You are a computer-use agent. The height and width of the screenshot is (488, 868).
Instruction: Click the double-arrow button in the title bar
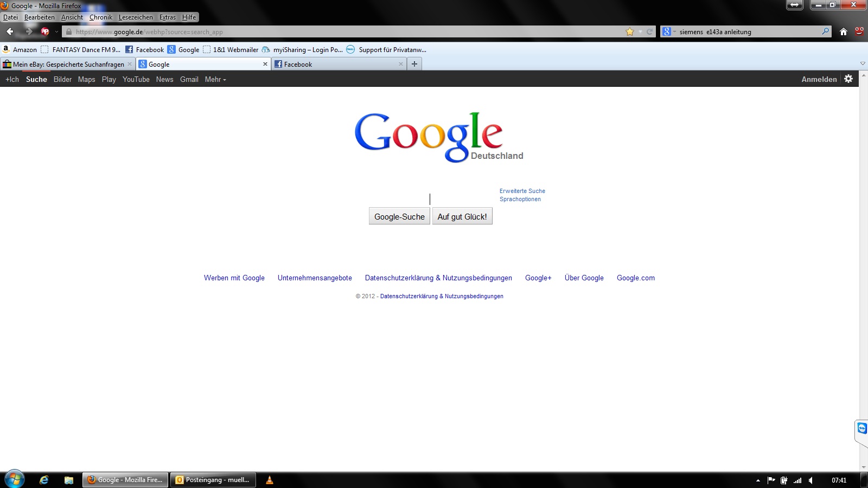point(795,5)
